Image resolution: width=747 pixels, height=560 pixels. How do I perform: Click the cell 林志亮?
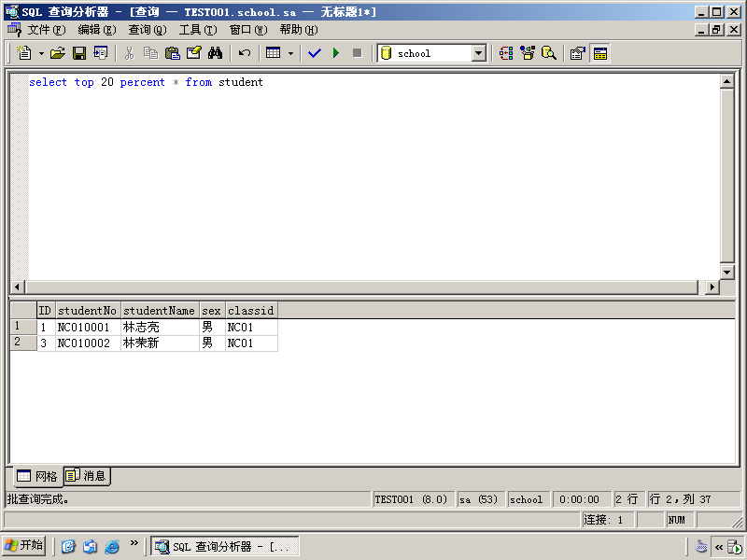click(x=160, y=328)
